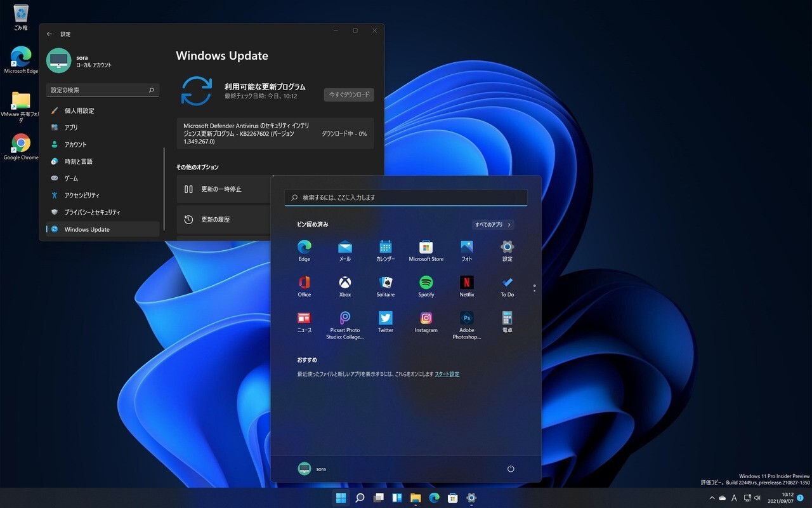Open Edge from the pinned apps

tap(304, 250)
